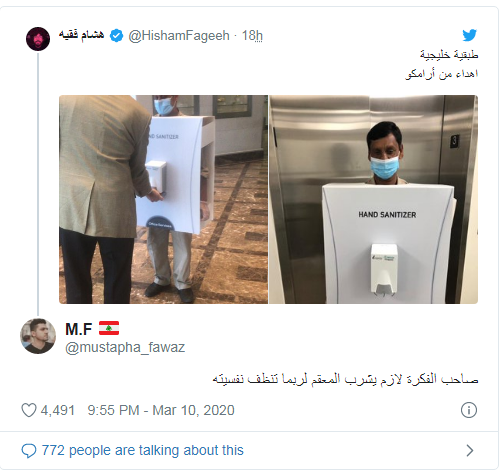Screen dimensions: 502x471
Task: Open right photo with HAND SANITIZER sign
Action: [x=373, y=199]
